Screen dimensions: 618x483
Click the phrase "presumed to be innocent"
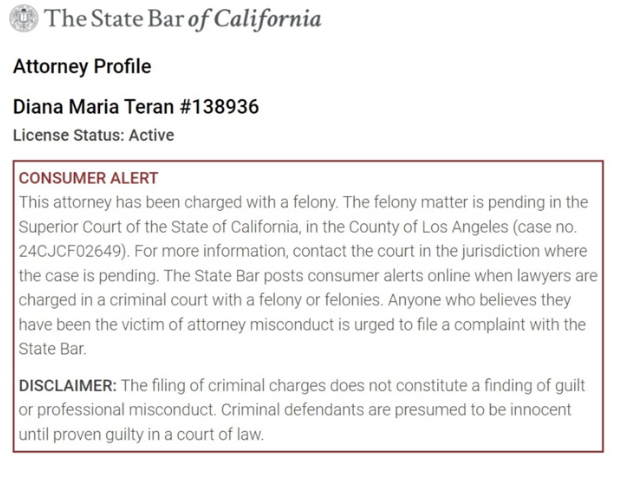click(x=459, y=410)
